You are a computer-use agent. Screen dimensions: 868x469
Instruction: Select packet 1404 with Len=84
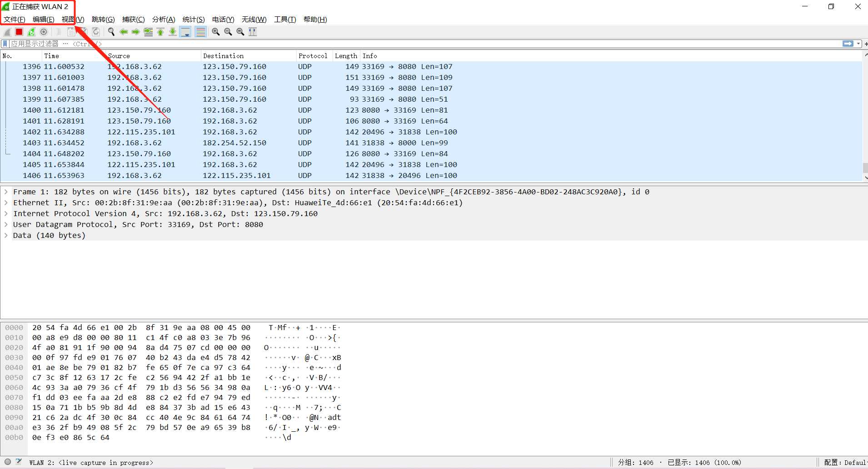click(x=431, y=153)
